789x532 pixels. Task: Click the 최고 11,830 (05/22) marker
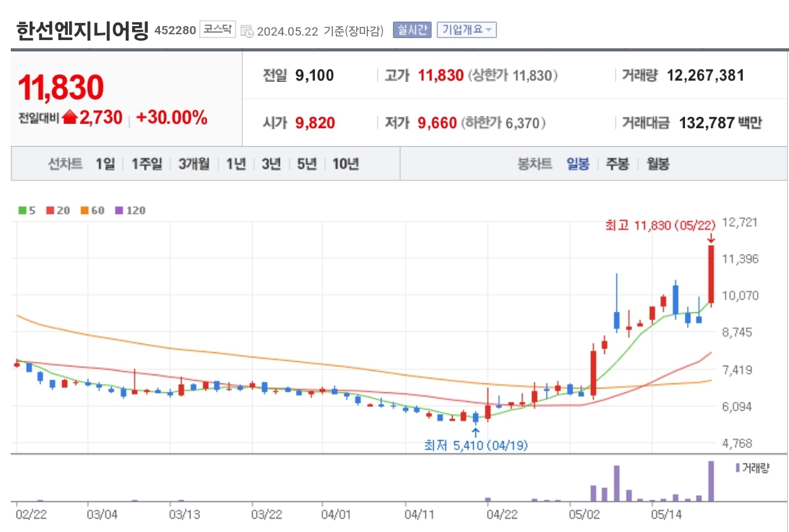(660, 225)
